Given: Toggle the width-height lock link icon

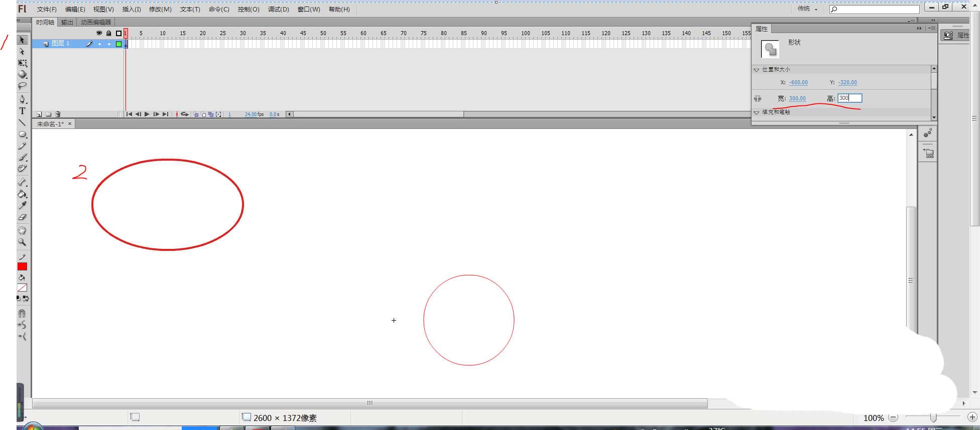Looking at the screenshot, I should (758, 99).
